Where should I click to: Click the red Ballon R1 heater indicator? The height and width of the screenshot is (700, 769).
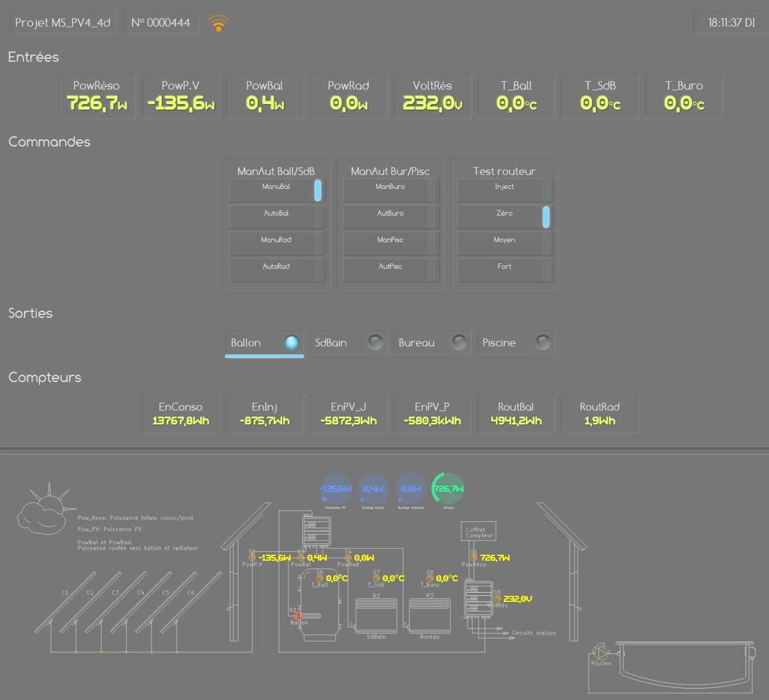point(298,615)
